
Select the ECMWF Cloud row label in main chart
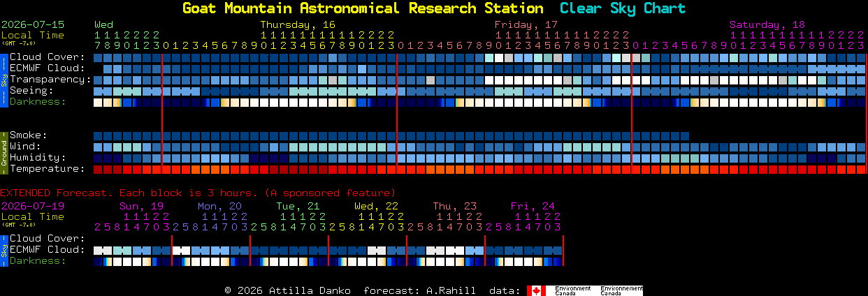[47, 68]
